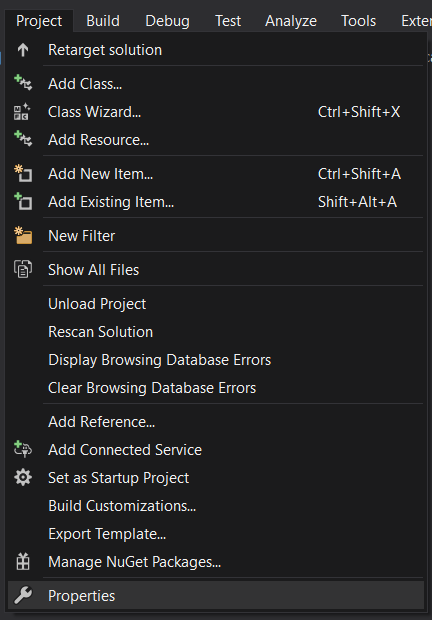Select Unload Project
This screenshot has height=620, width=432.
tap(216, 304)
